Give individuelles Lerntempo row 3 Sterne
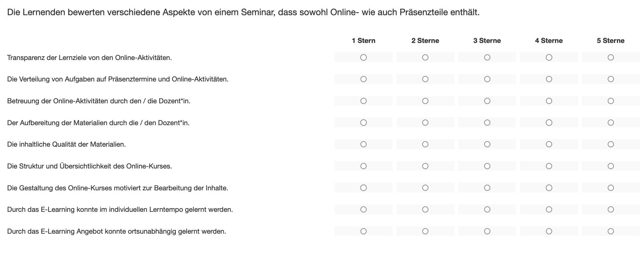 tap(487, 210)
